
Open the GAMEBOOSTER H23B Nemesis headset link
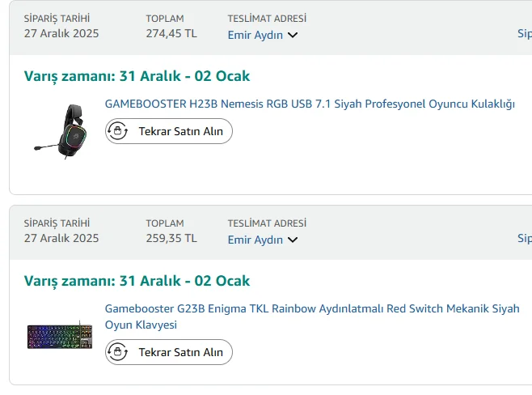click(x=310, y=104)
